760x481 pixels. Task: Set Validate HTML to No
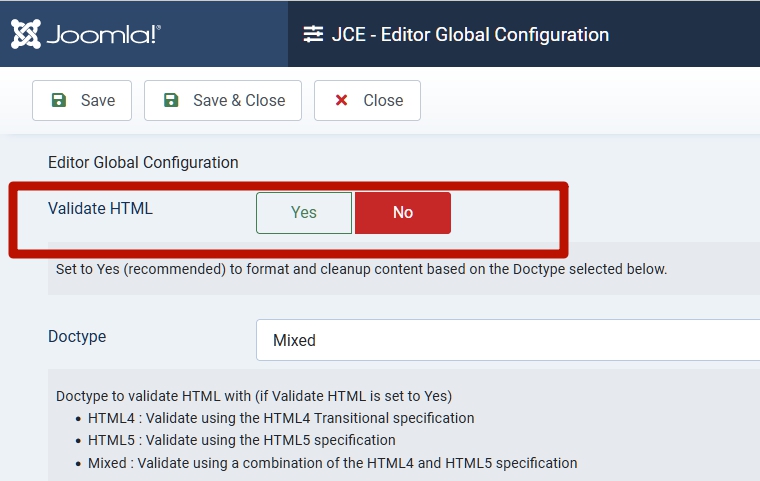(403, 212)
